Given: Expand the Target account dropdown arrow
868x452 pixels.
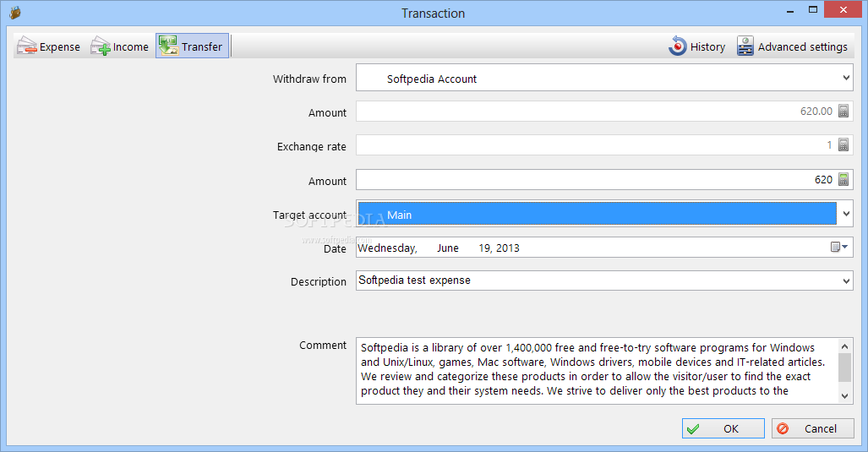Looking at the screenshot, I should click(846, 214).
